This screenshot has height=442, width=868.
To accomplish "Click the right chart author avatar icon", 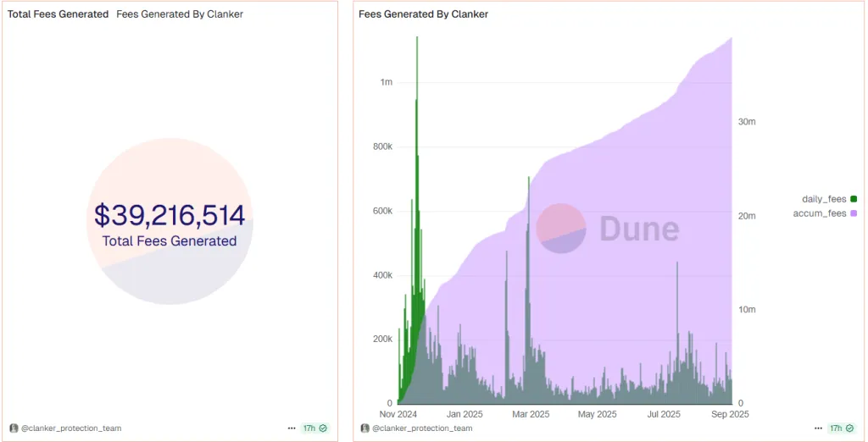I will pos(364,428).
